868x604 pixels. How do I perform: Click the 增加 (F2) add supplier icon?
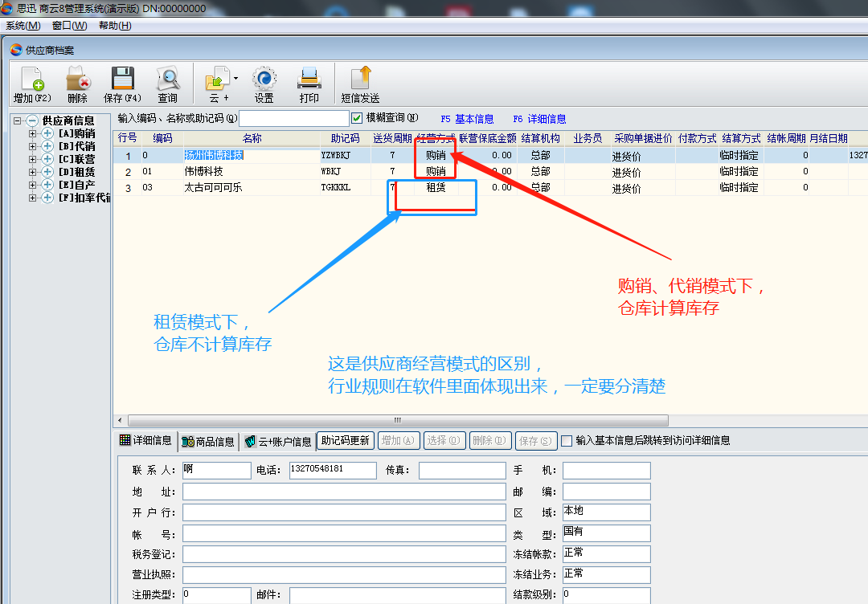click(x=32, y=80)
